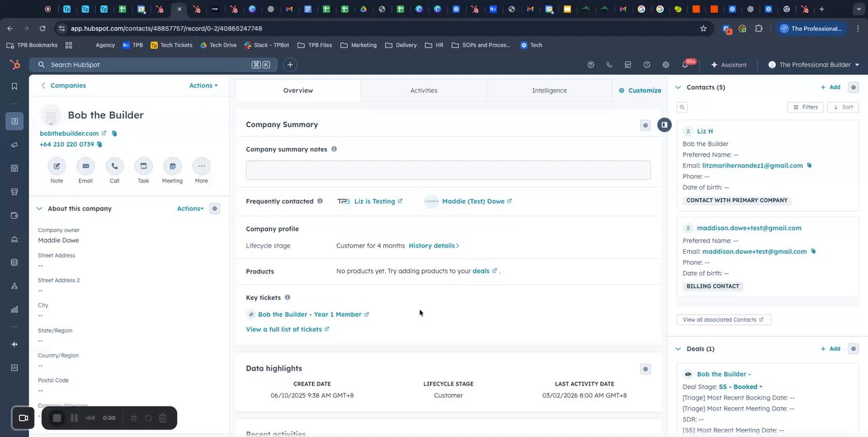
Task: Click the Email action icon
Action: tap(85, 166)
